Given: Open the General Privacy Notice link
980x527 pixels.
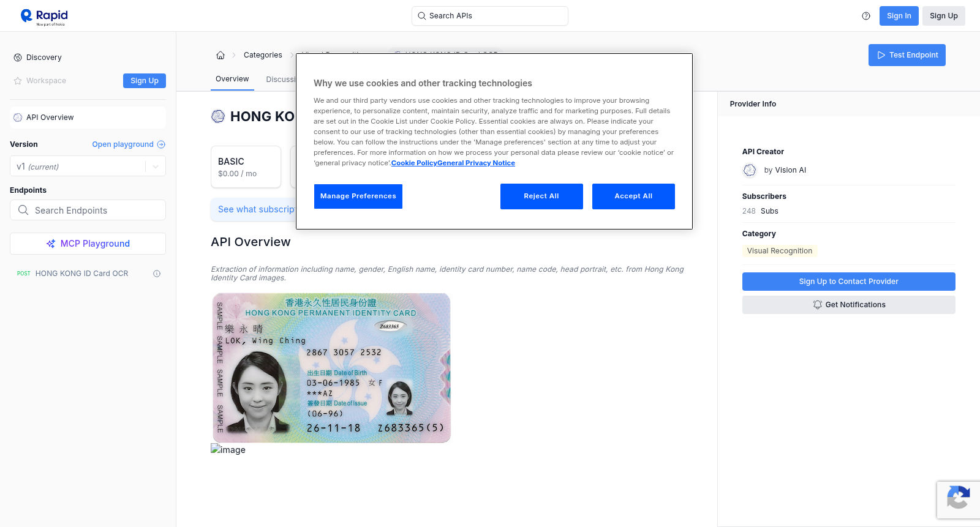Looking at the screenshot, I should pyautogui.click(x=476, y=163).
